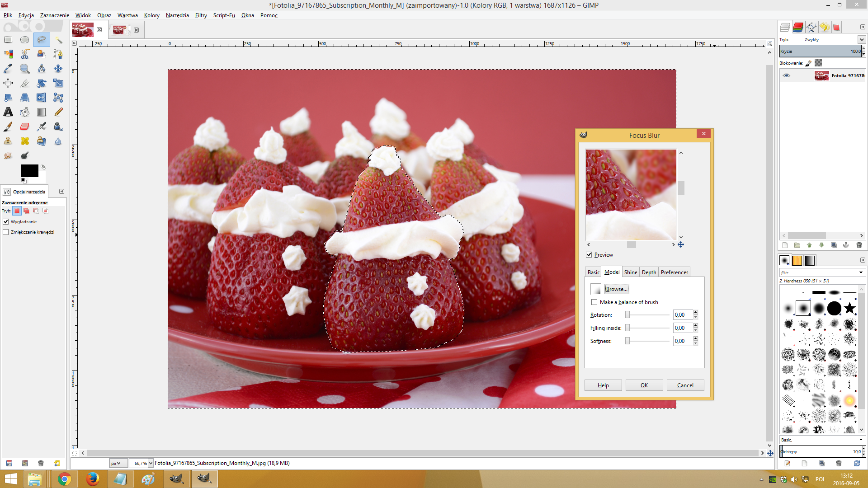The width and height of the screenshot is (868, 488).
Task: Select the Free Select lasso tool
Action: [x=42, y=40]
